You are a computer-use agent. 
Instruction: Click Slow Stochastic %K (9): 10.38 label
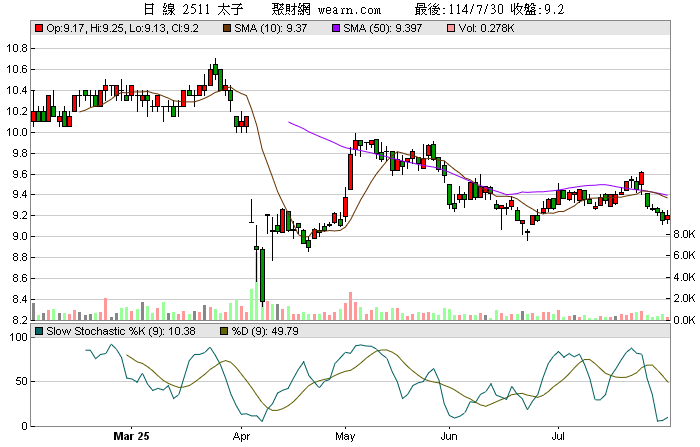(121, 331)
